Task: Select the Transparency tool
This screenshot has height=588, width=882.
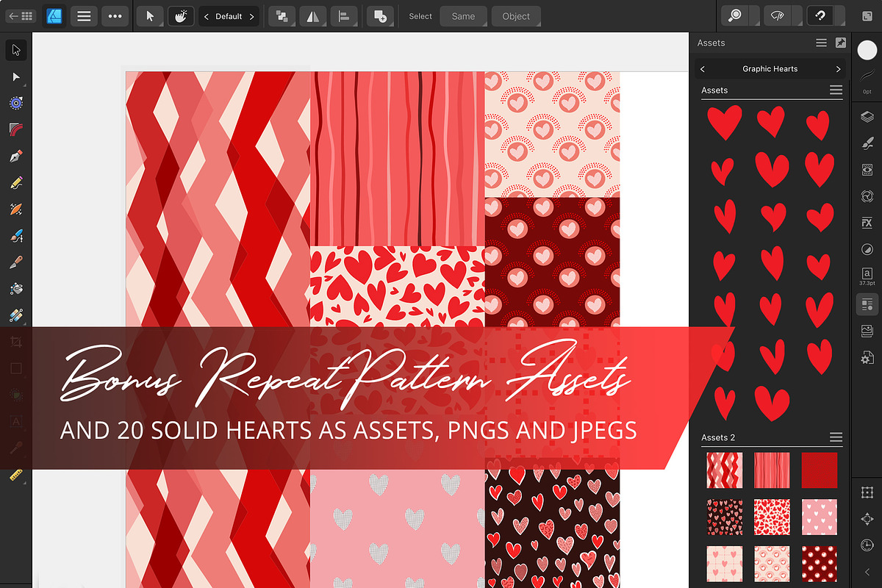Action: 16,315
